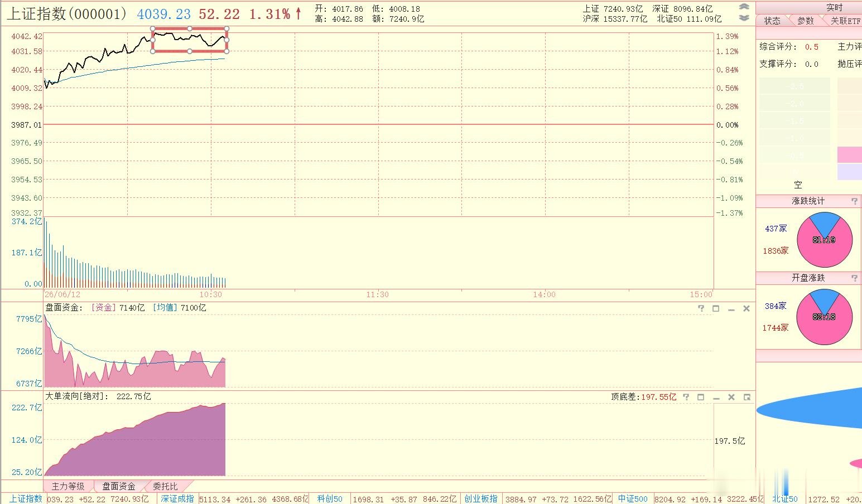Click the 北证50 111.09亿 turnover text
The height and width of the screenshot is (504, 862).
689,19
